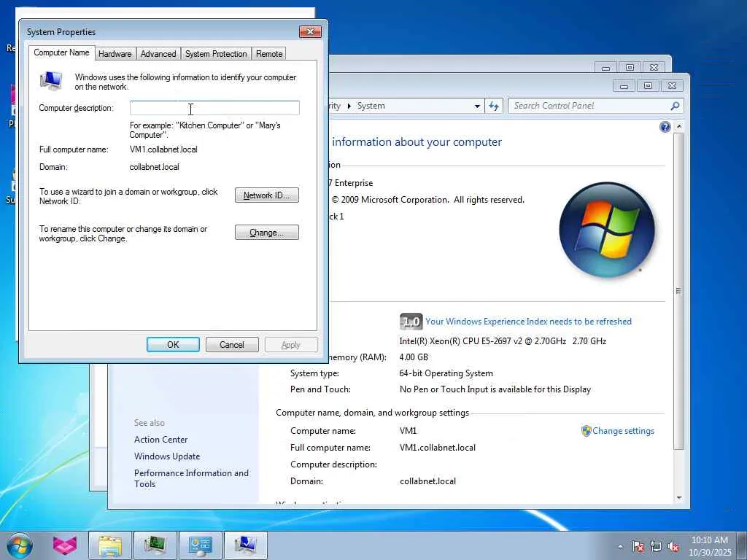Screen dimensions: 747x560
Task: Click the System breadcrumb in address bar
Action: point(371,106)
